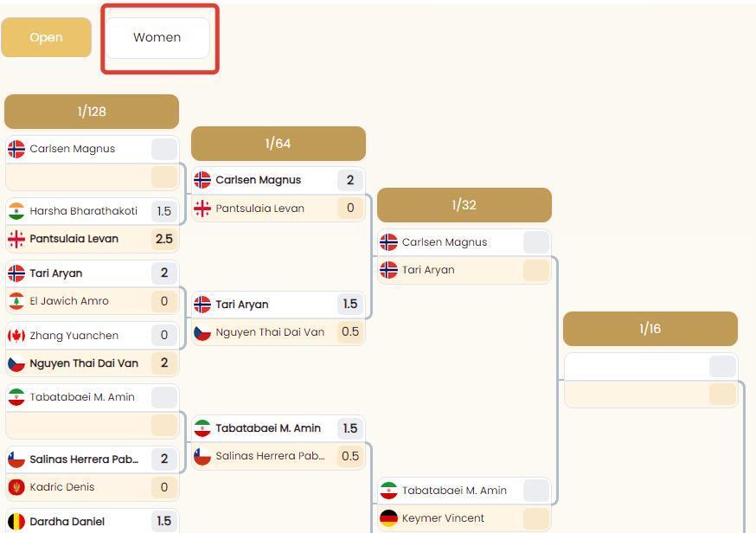Switch to the Women tab

coord(157,37)
